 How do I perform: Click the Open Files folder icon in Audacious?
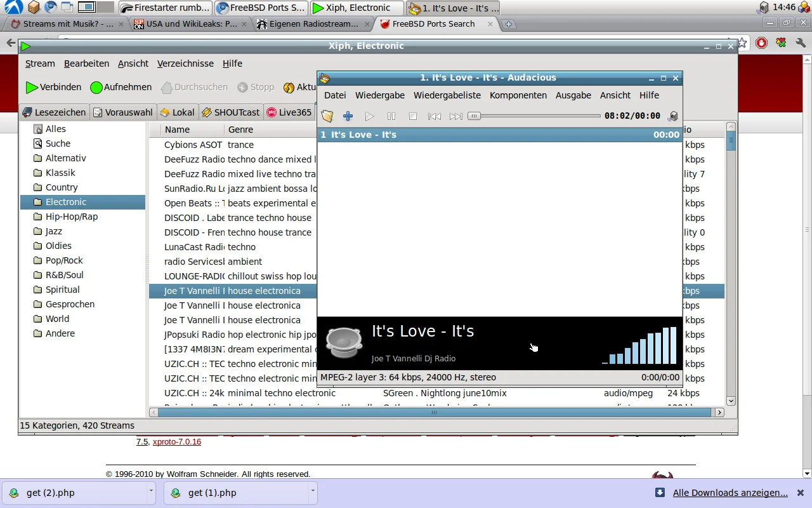pos(327,116)
